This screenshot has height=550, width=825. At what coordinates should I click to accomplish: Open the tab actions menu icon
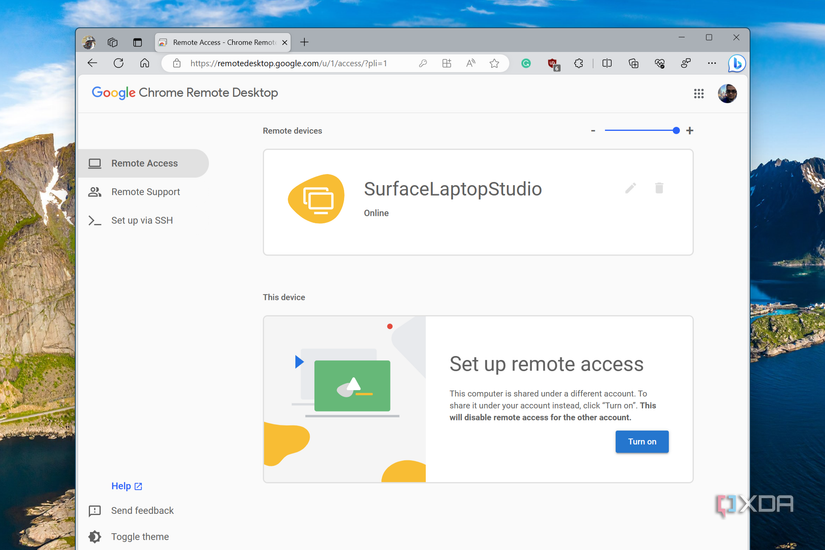pyautogui.click(x=137, y=42)
